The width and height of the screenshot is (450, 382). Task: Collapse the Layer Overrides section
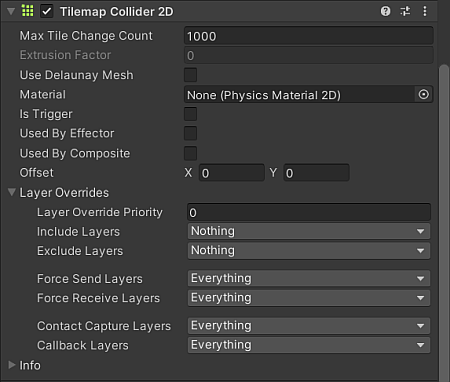pos(12,192)
